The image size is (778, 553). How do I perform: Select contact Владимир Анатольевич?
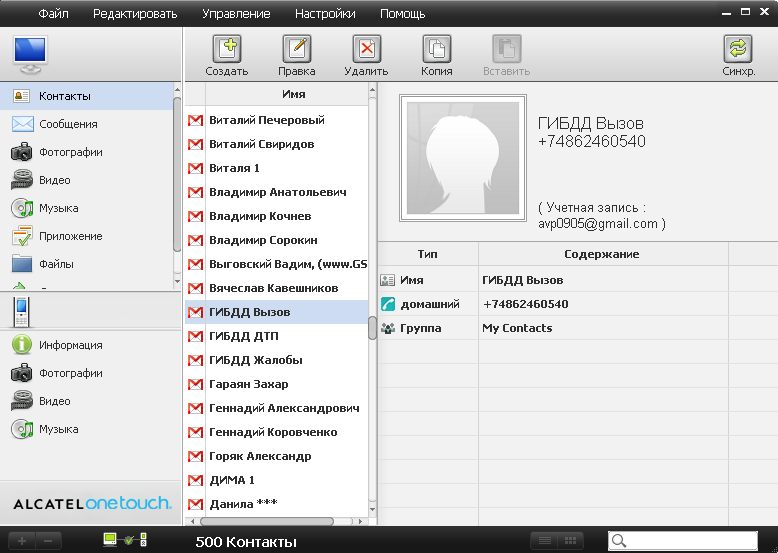click(276, 192)
